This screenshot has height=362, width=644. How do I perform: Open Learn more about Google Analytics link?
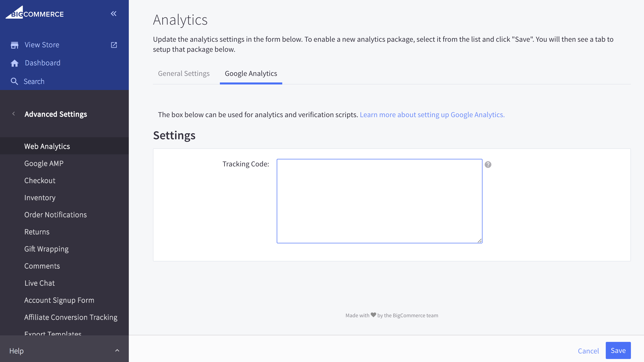pyautogui.click(x=432, y=115)
